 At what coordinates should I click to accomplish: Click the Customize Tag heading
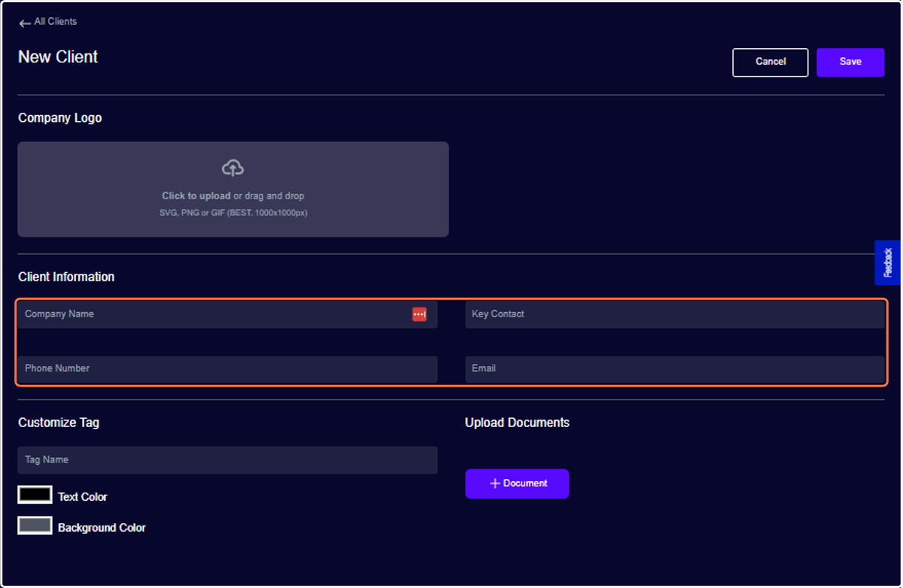pyautogui.click(x=59, y=423)
